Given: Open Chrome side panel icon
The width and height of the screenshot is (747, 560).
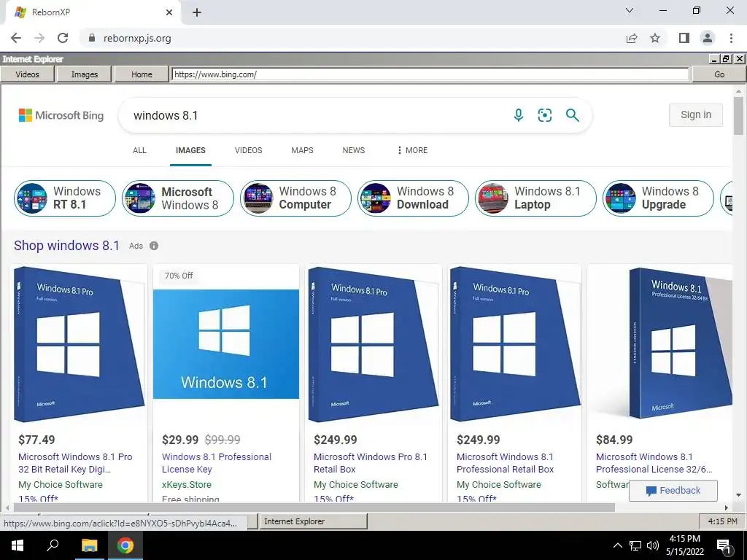Looking at the screenshot, I should (684, 38).
